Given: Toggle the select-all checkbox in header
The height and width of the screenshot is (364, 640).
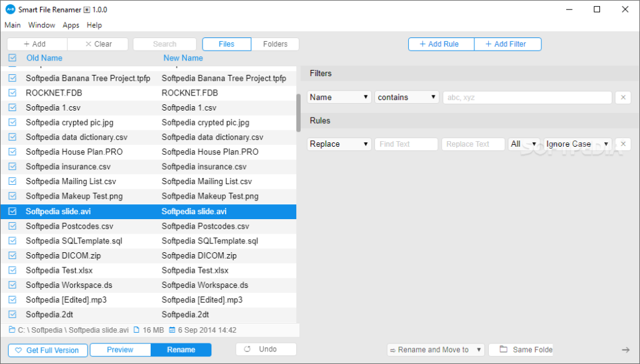Looking at the screenshot, I should 12,58.
